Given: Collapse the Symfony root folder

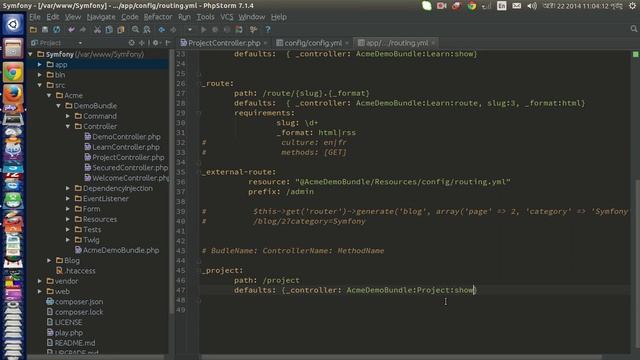Looking at the screenshot, I should pos(30,54).
